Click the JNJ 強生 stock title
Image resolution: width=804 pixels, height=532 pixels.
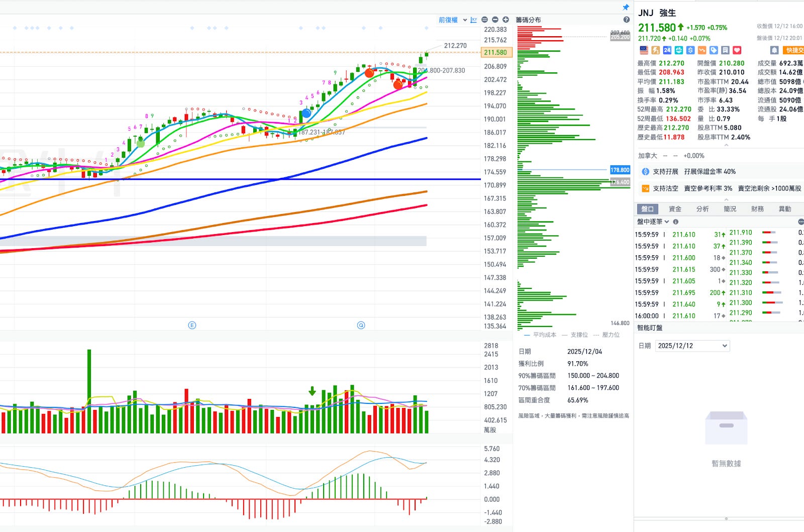point(657,13)
